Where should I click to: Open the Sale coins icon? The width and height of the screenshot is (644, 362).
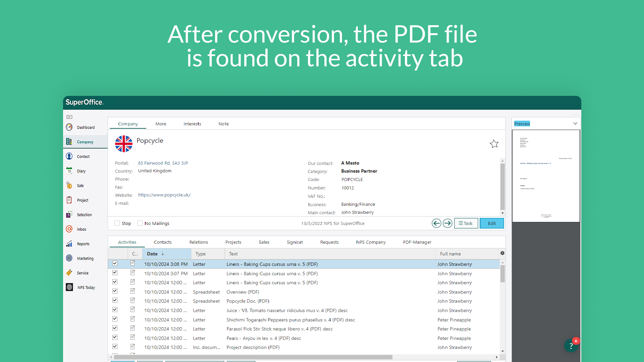click(69, 185)
